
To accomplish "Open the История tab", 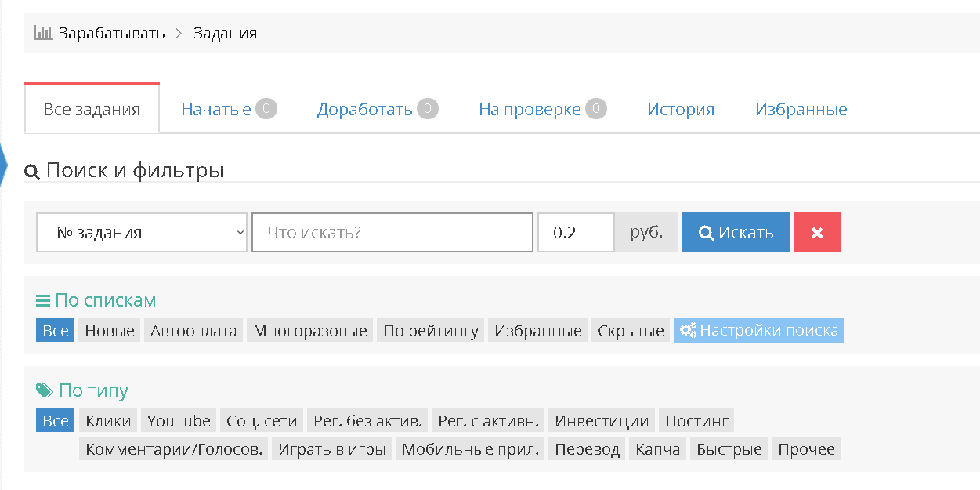I will [681, 109].
